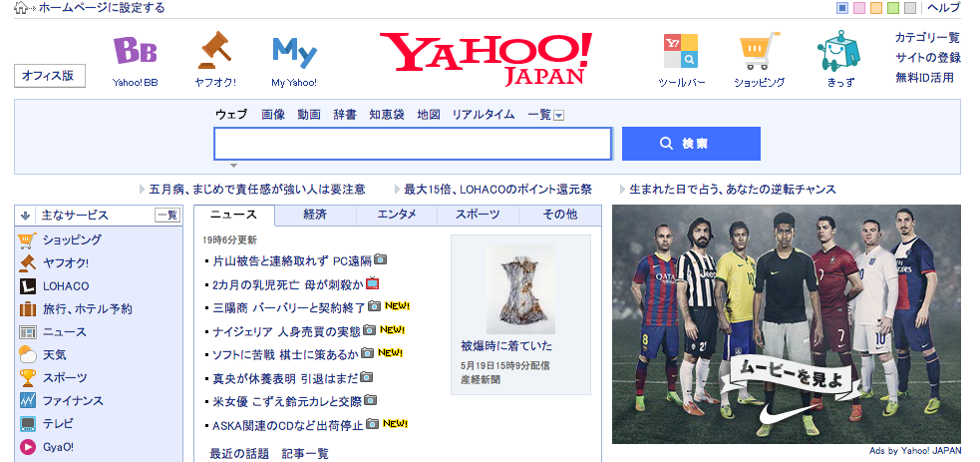Choose the orange theme color swatch
980x462 pixels.
coord(876,8)
